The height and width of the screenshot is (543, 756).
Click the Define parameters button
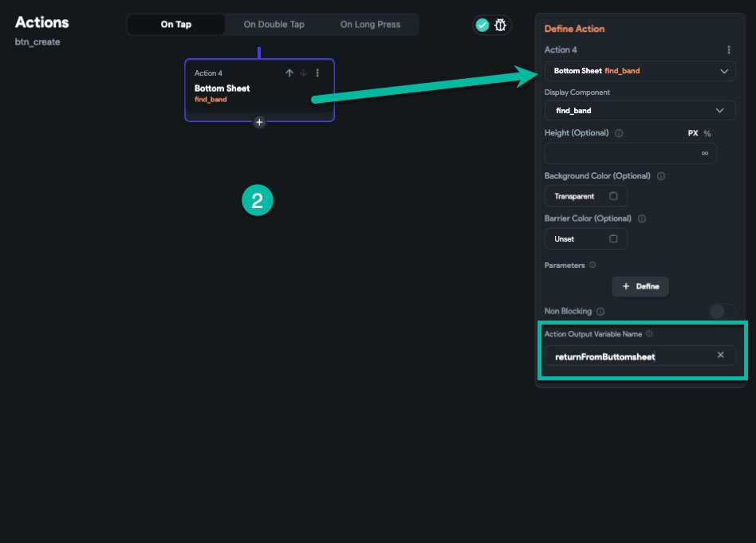(640, 286)
